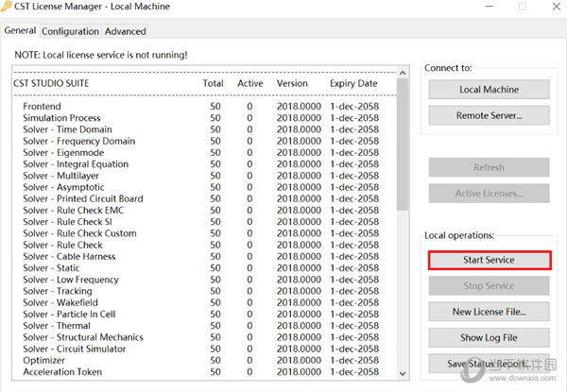Click the Version column header
567x392 pixels.
pyautogui.click(x=292, y=83)
